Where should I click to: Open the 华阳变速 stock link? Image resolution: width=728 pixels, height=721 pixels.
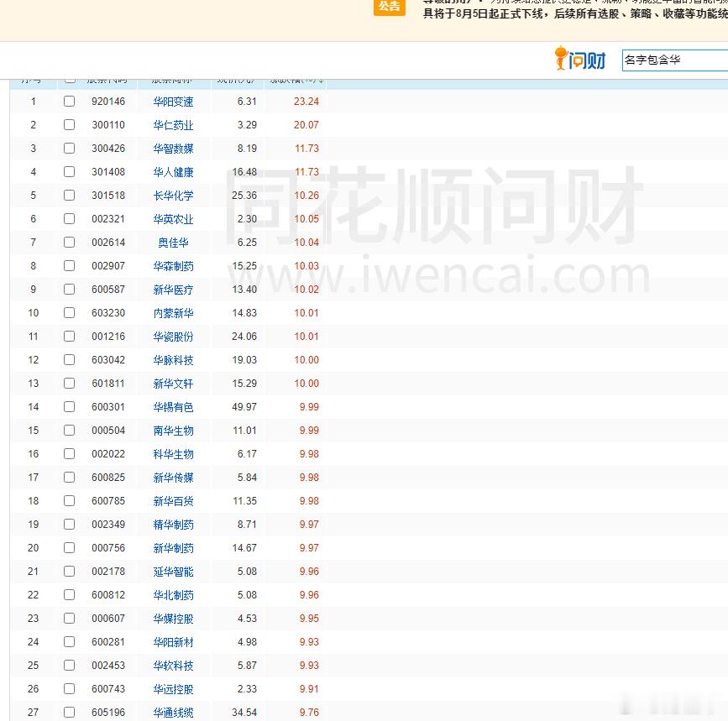pos(173,102)
